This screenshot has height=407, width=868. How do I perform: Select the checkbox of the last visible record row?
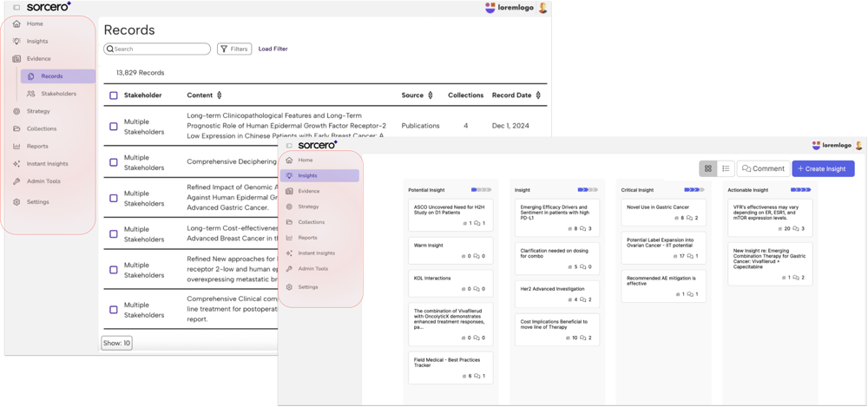114,310
